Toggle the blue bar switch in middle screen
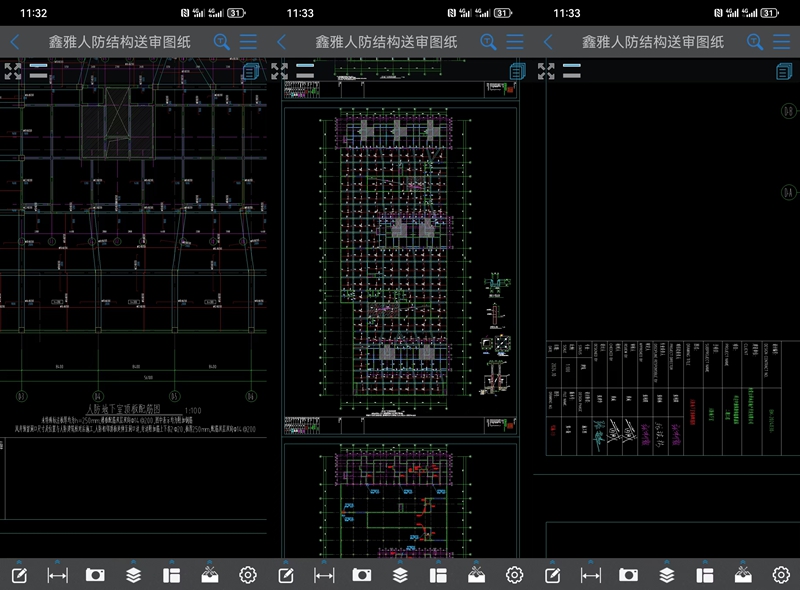 [x=305, y=67]
